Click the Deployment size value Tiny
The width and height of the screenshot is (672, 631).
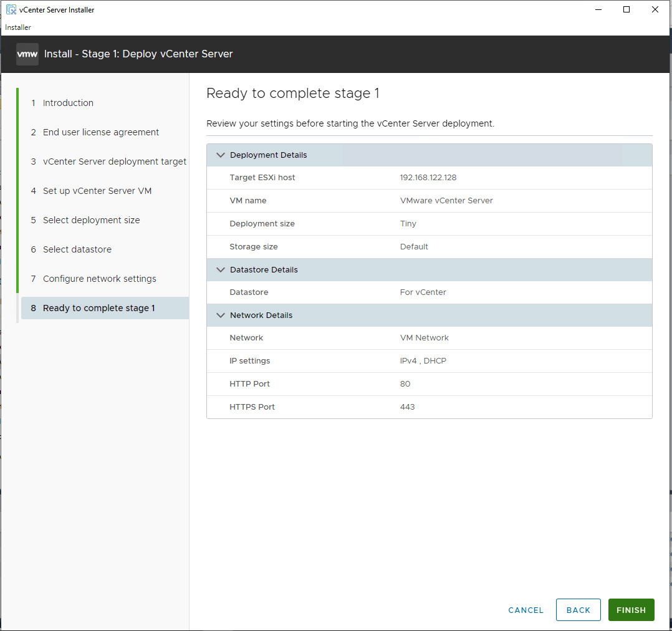click(408, 224)
